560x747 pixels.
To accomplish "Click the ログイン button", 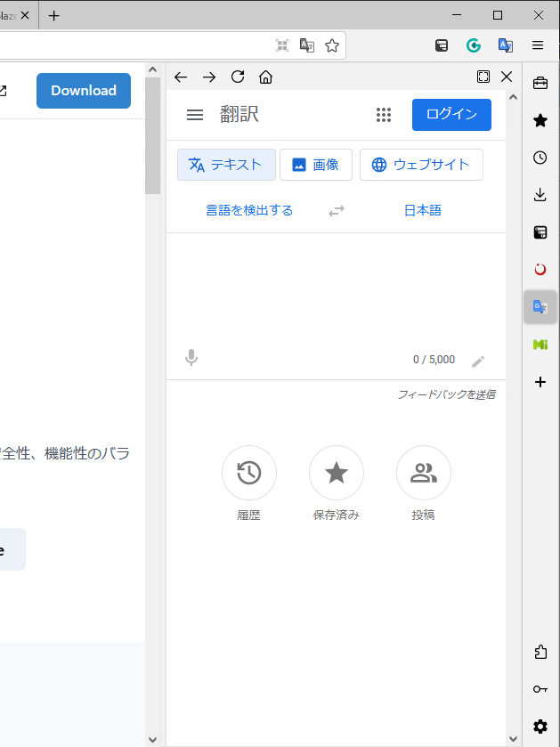I will 451,114.
